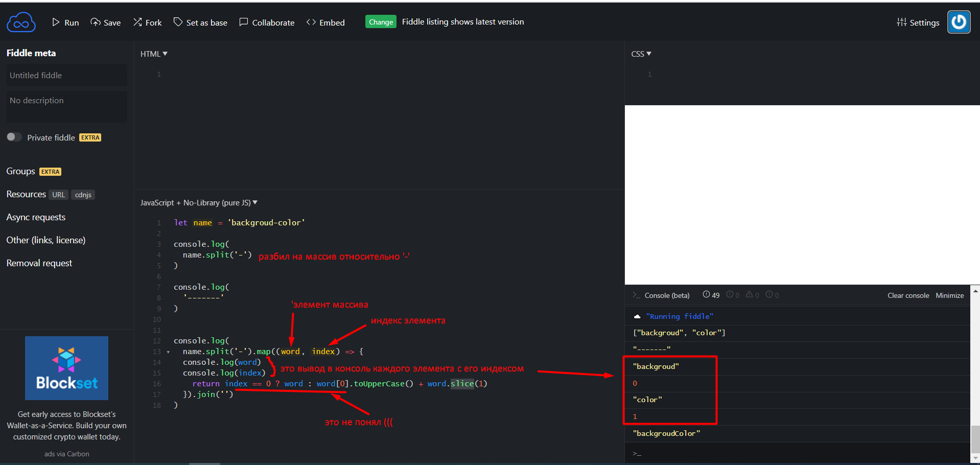Viewport: 980px width, 465px height.
Task: Run the fiddle
Action: pyautogui.click(x=65, y=22)
